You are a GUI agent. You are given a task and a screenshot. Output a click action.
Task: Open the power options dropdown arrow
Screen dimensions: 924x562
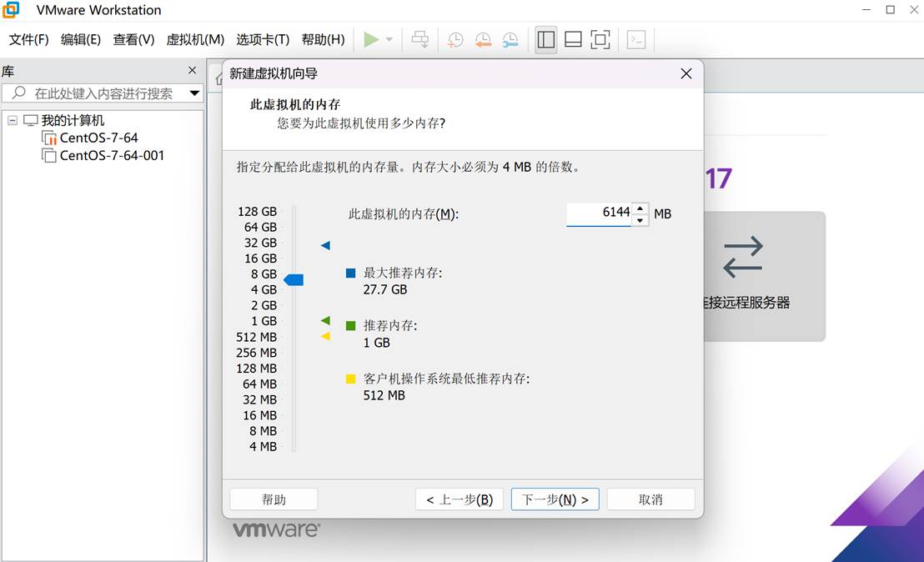click(389, 40)
